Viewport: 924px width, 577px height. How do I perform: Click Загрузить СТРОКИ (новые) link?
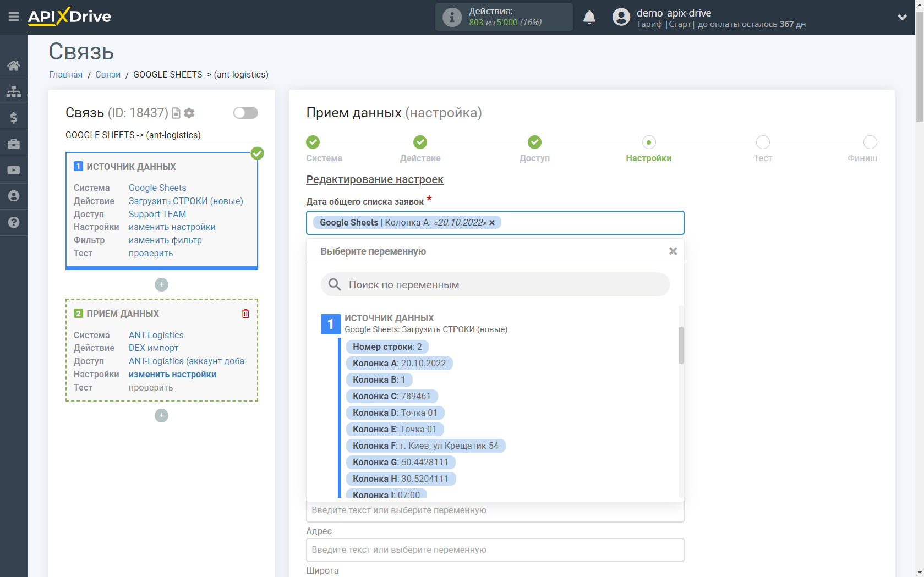coord(186,201)
